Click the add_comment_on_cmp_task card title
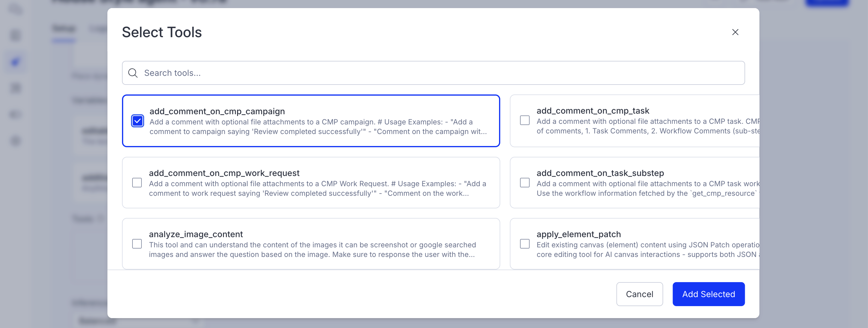Screen dimensions: 868x328 [593, 111]
